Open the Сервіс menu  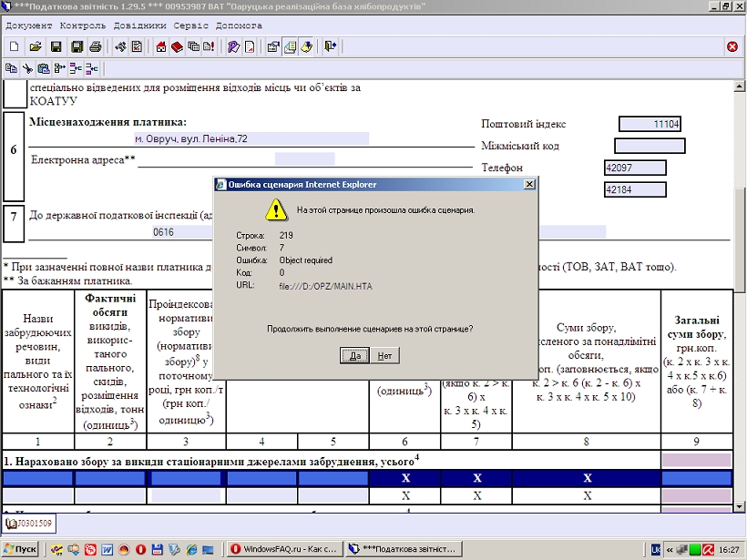192,25
